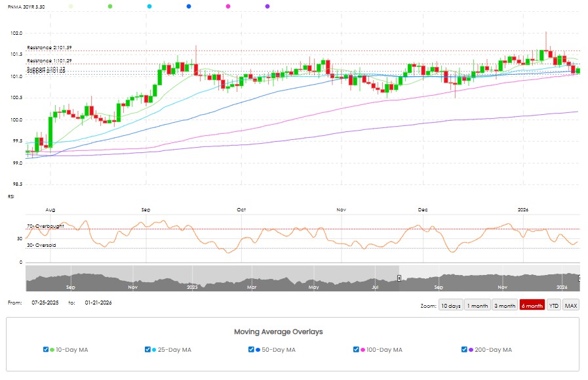This screenshot has width=588, height=380.
Task: Click the pale green legend dot at top
Action: pyautogui.click(x=71, y=6)
